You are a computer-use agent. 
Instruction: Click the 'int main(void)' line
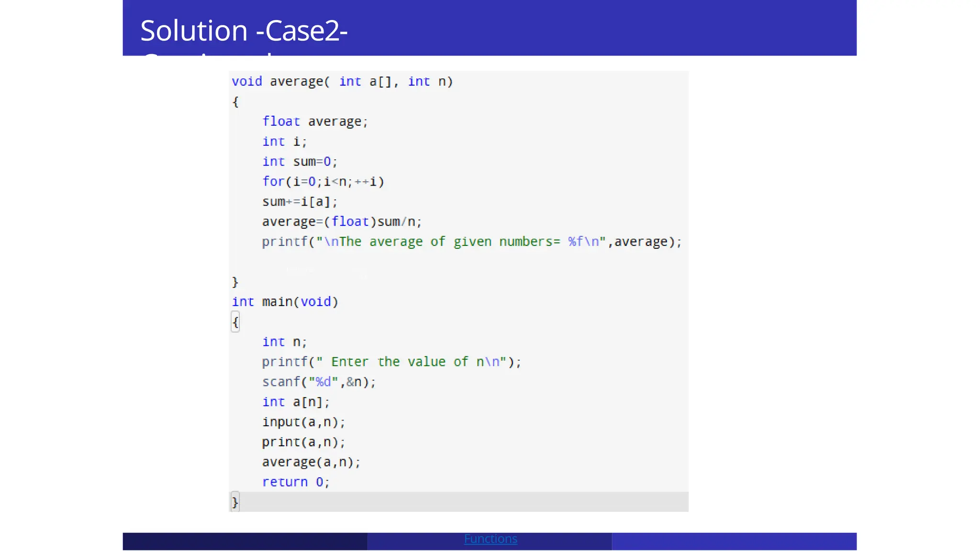285,302
